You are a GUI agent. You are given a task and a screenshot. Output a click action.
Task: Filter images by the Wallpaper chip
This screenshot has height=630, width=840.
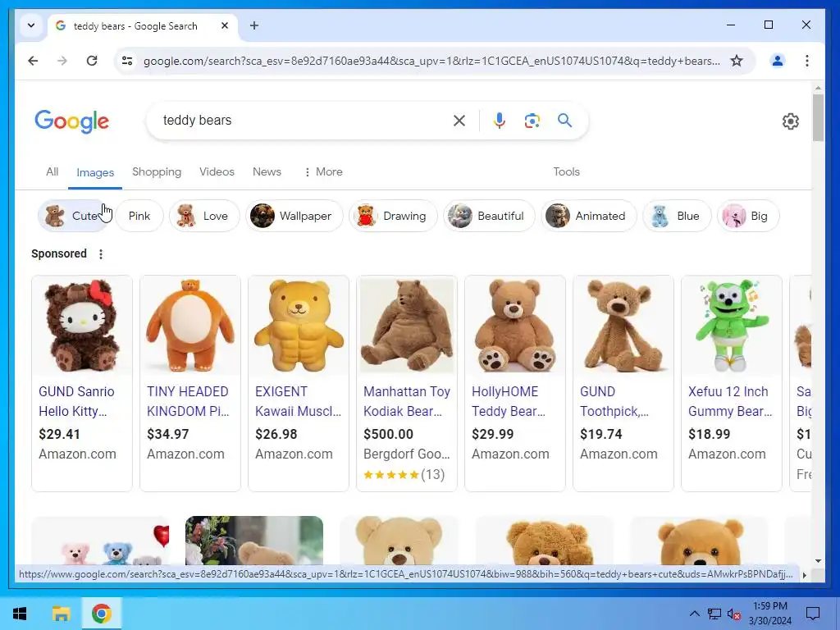click(294, 216)
